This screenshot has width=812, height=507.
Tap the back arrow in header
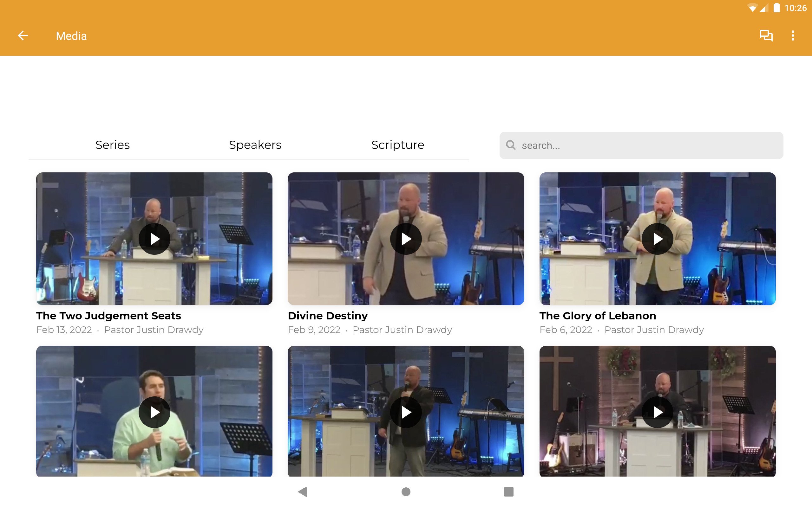coord(23,35)
